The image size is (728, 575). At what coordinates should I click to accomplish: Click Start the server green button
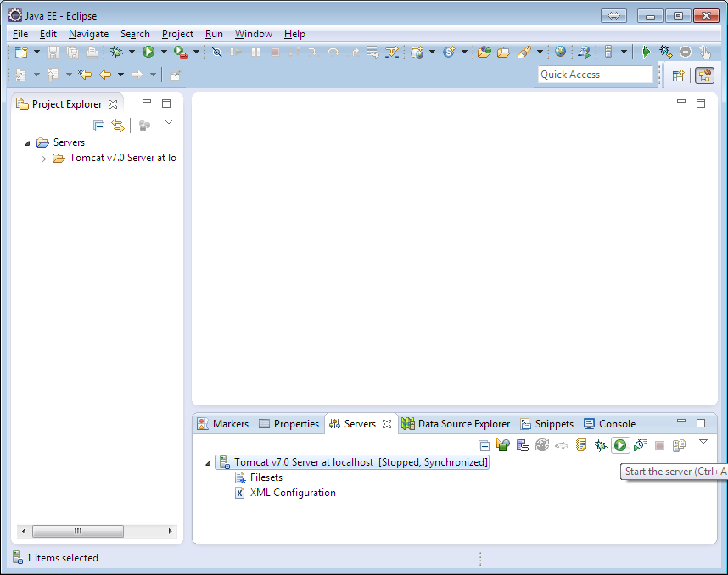tap(620, 445)
